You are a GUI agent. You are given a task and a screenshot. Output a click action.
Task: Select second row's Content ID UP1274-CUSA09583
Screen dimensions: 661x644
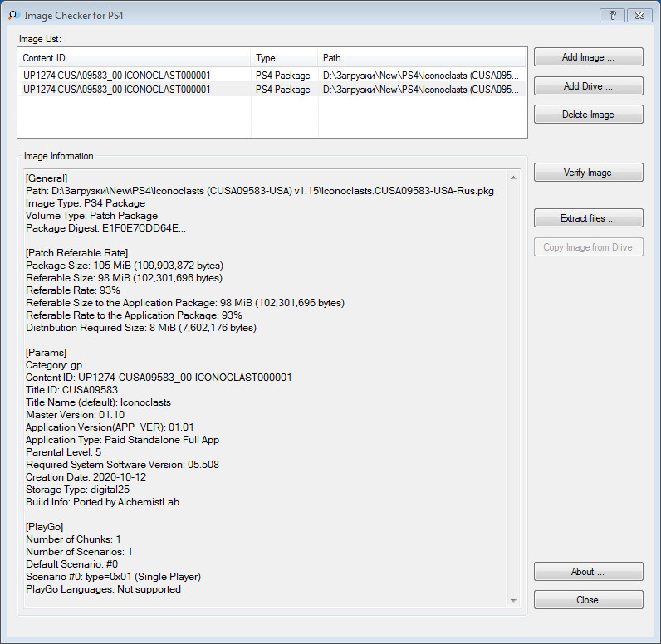[117, 90]
